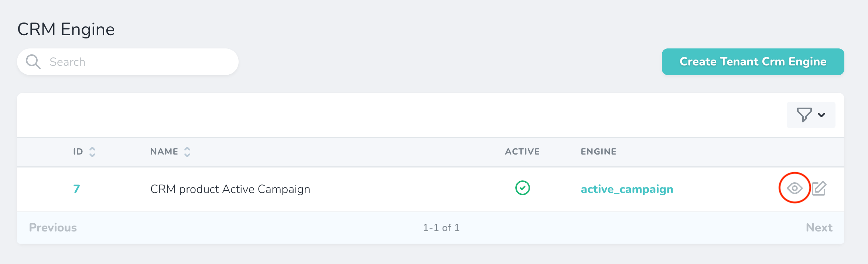The image size is (868, 264).
Task: Click Create Tenant Crm Engine button
Action: (x=753, y=62)
